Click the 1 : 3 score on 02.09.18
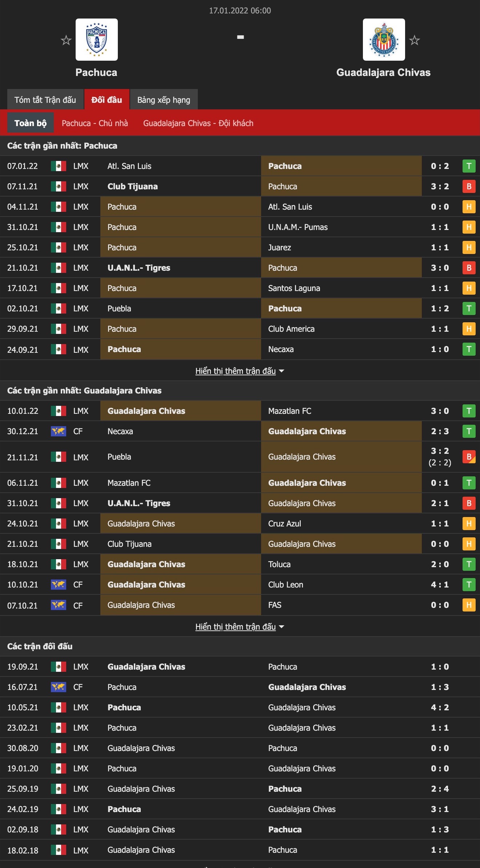 (x=440, y=829)
